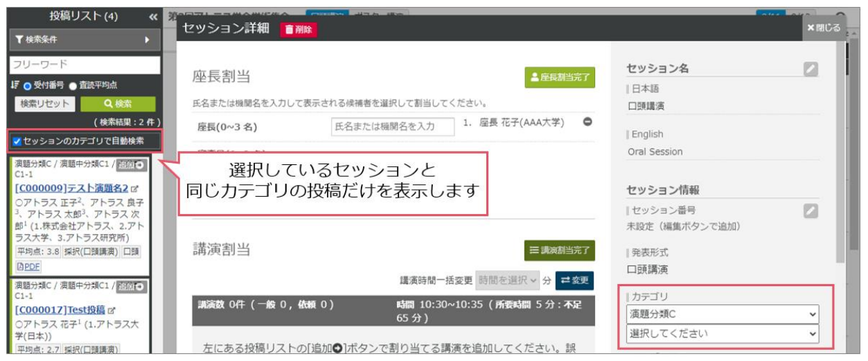Add submission C000009 with 追加 button

coord(131,165)
